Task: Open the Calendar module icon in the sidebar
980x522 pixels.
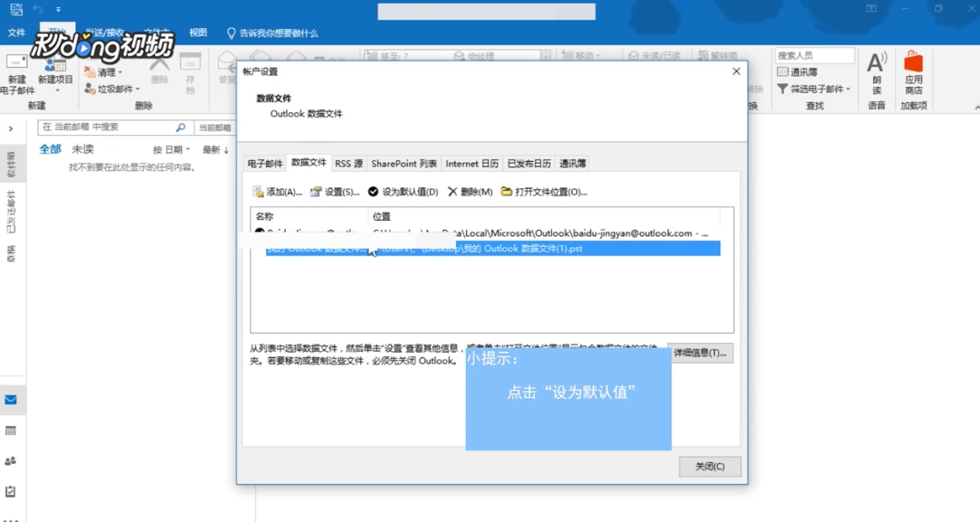Action: coord(11,431)
